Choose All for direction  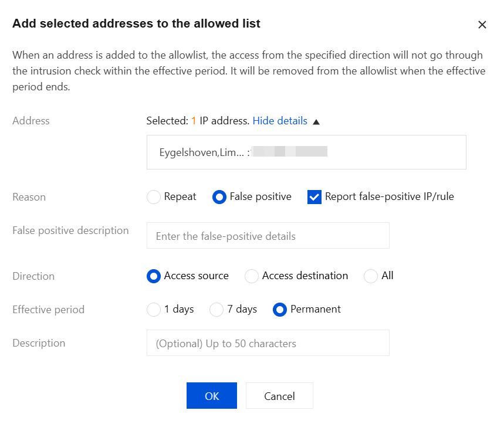(371, 276)
